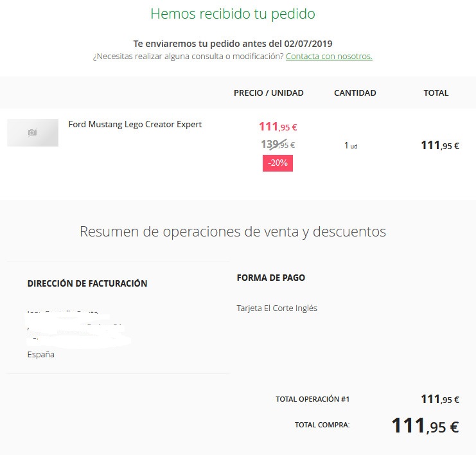Click the TOTAL COMPRA amount 111,95 €

tap(425, 425)
